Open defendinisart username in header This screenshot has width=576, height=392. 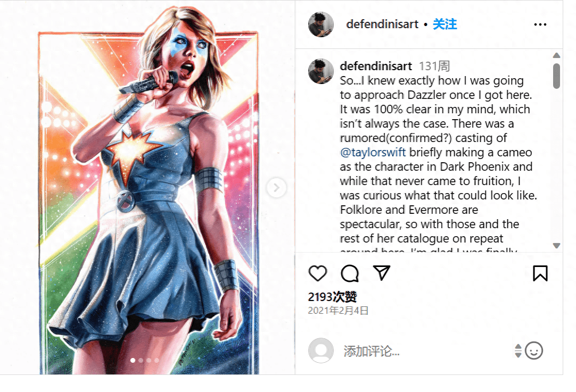382,24
